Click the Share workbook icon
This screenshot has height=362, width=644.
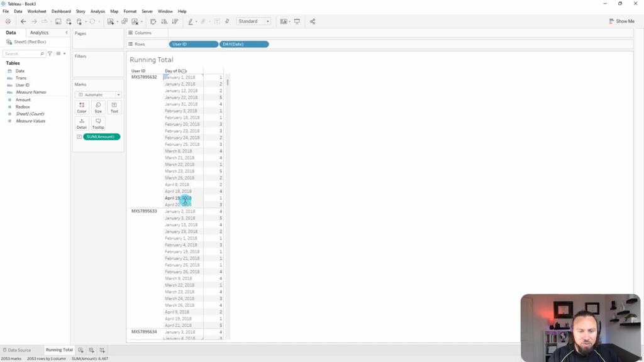pyautogui.click(x=313, y=21)
